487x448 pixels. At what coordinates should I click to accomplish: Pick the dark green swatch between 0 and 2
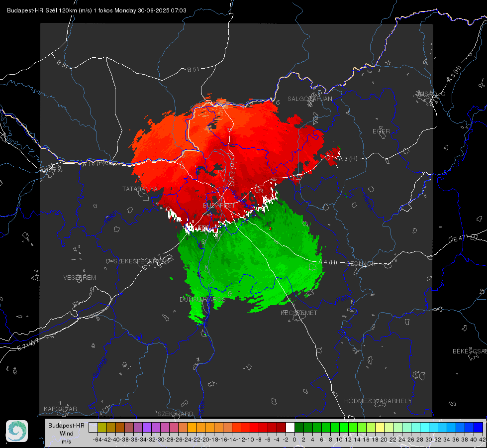299,427
